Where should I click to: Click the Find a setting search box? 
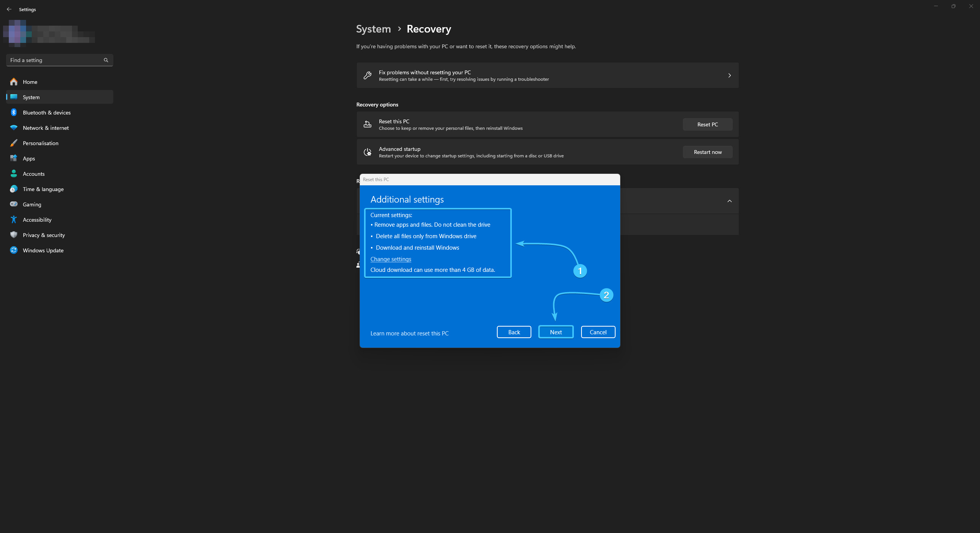coord(56,60)
